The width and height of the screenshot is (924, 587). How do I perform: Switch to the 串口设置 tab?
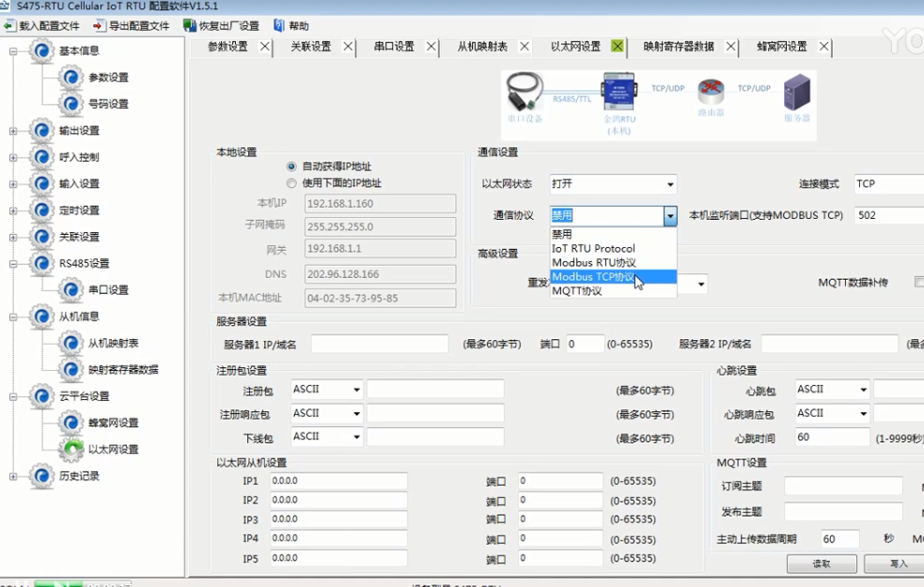click(394, 46)
